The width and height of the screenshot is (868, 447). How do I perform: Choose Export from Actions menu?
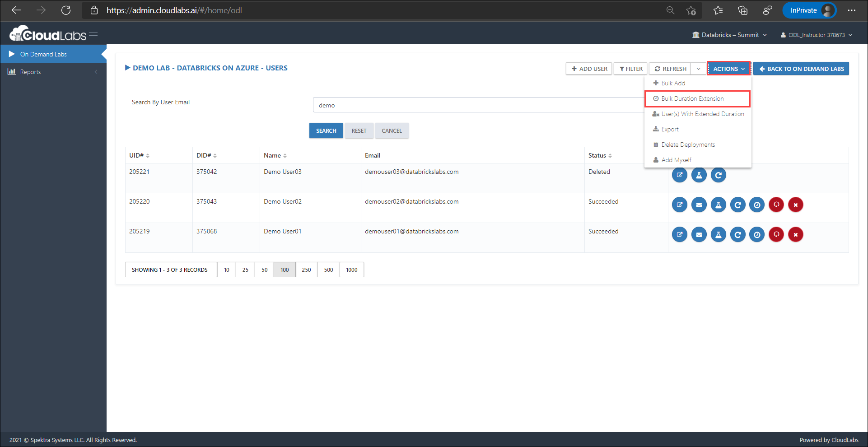698,129
